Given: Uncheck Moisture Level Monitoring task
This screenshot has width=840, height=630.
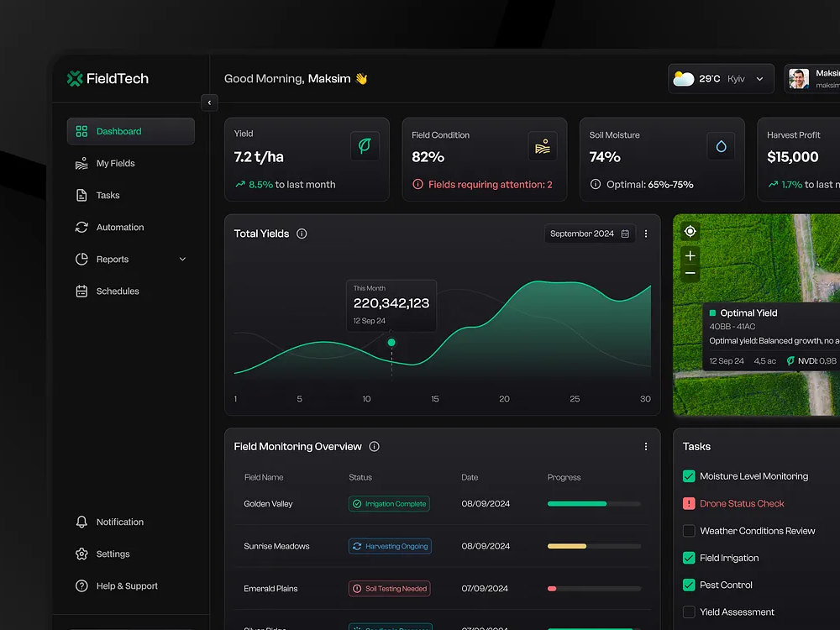Looking at the screenshot, I should (x=689, y=476).
